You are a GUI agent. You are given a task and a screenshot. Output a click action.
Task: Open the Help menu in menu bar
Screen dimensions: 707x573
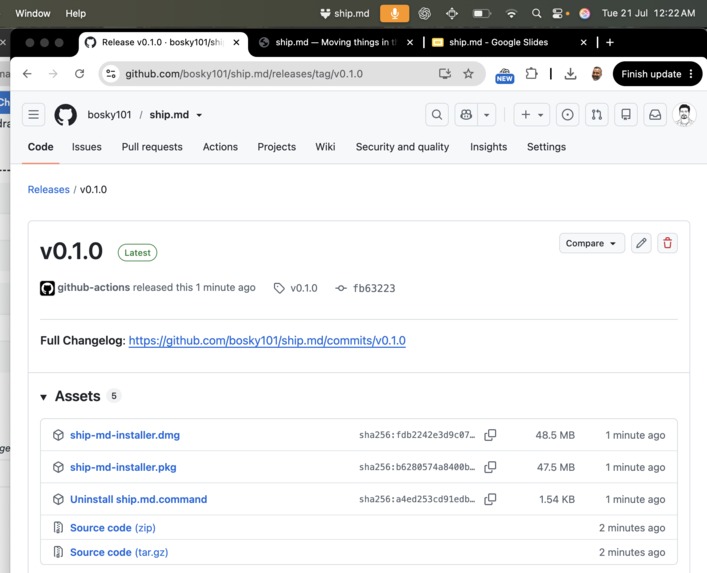(75, 14)
